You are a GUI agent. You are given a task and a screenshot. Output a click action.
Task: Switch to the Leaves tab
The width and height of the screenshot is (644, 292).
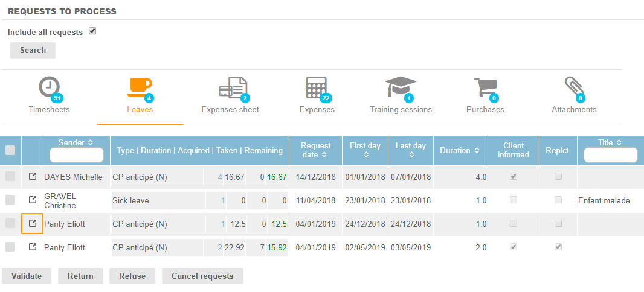[140, 95]
